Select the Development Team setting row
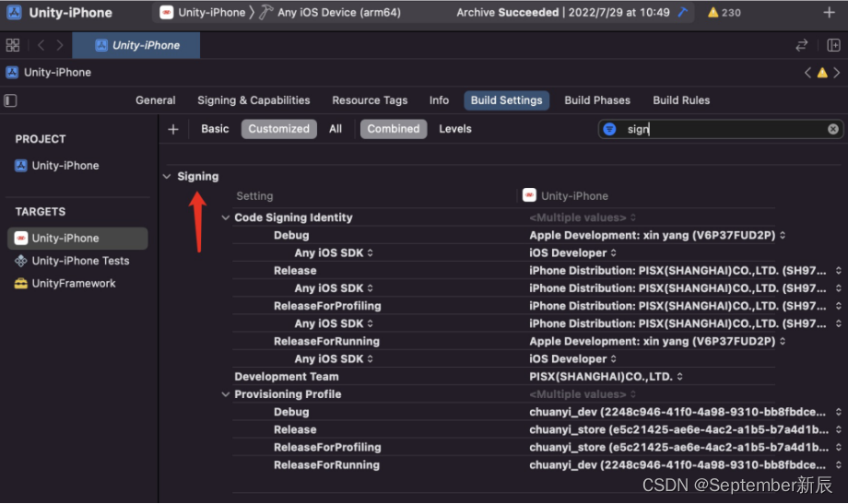 coord(287,377)
